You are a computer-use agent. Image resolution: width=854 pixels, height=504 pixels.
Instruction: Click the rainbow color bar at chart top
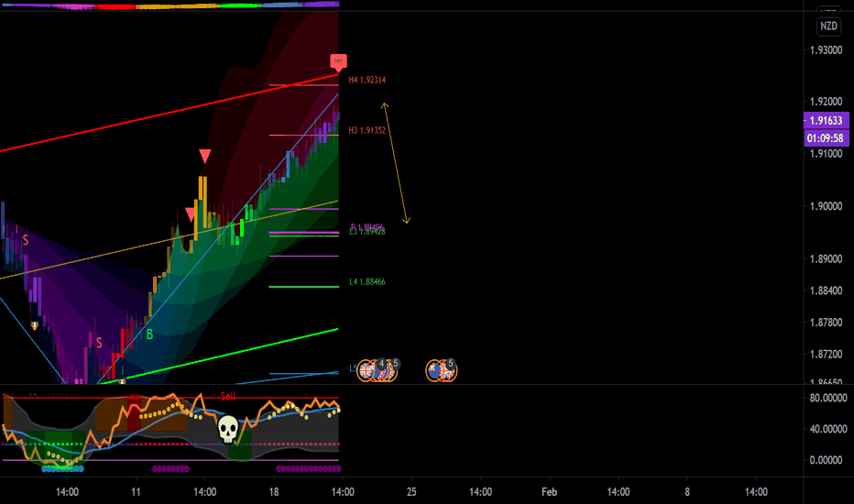coord(170,5)
